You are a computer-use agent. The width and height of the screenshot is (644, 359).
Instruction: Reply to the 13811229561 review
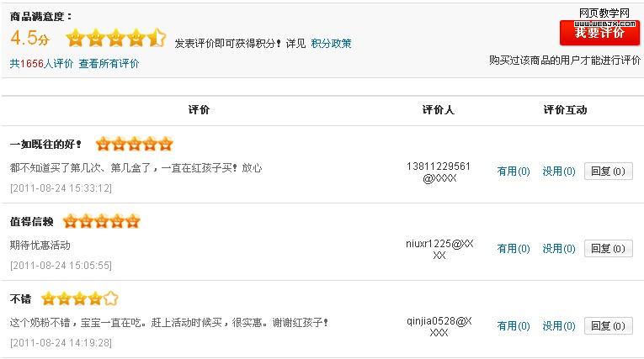pos(608,172)
